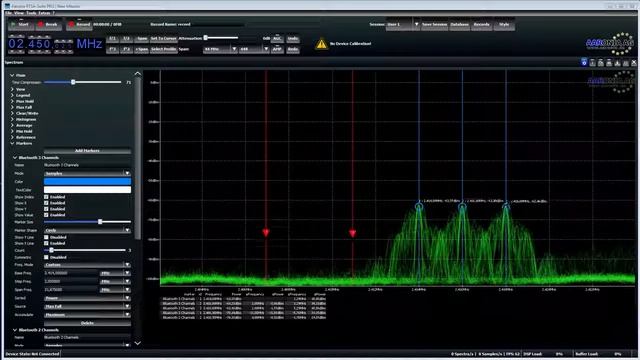Click the Undo button
Viewport: 640px width, 360px height.
293,39
